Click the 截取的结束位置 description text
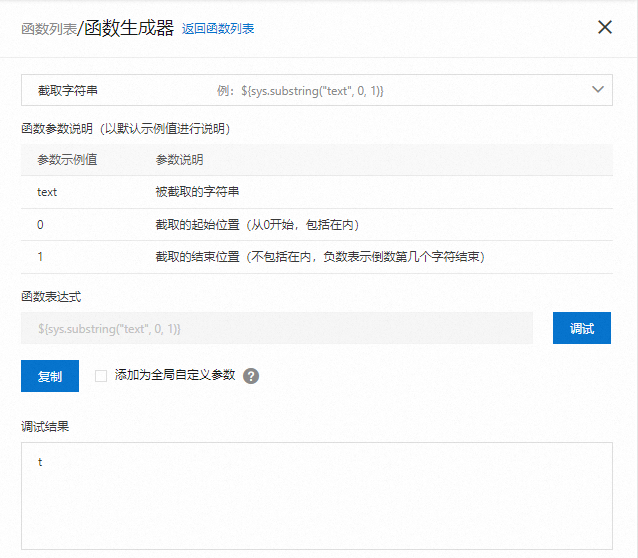The height and width of the screenshot is (558, 638). tap(320, 257)
